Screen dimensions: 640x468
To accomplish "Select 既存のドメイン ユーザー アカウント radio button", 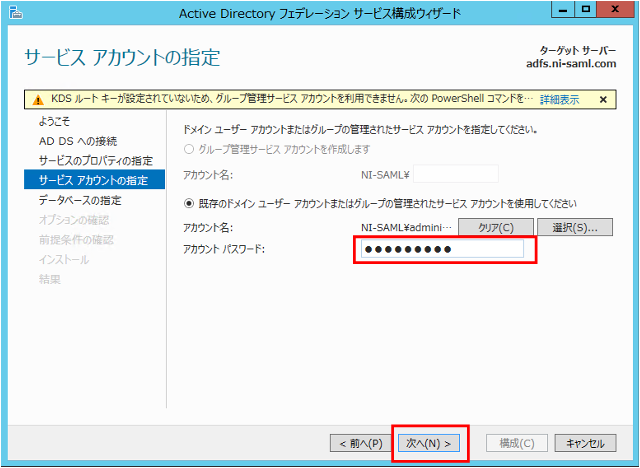I will click(x=189, y=203).
